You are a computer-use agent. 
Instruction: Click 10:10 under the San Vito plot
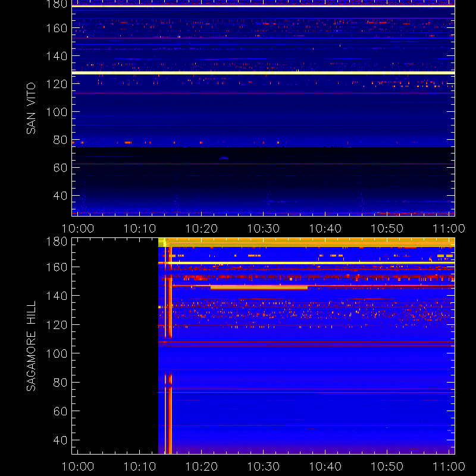[x=140, y=228]
